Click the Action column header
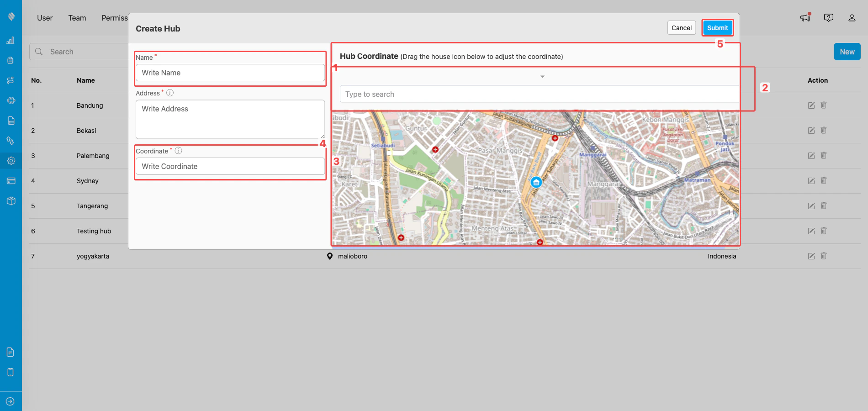The width and height of the screenshot is (868, 411). pyautogui.click(x=818, y=80)
